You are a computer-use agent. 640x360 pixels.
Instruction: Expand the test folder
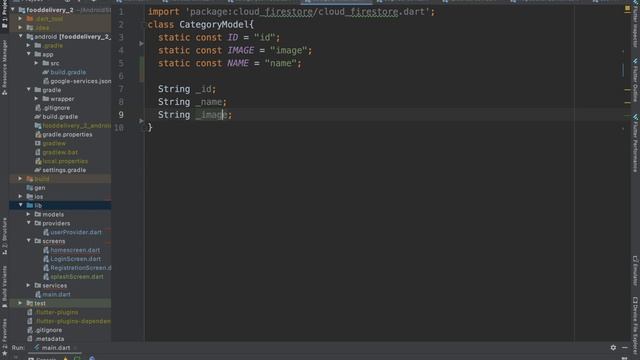tap(20, 303)
